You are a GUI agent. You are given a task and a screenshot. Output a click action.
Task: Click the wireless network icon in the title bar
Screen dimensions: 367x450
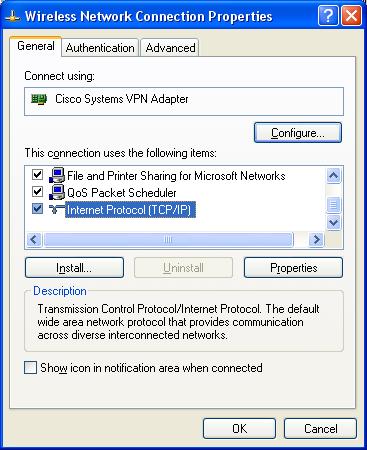tap(13, 16)
